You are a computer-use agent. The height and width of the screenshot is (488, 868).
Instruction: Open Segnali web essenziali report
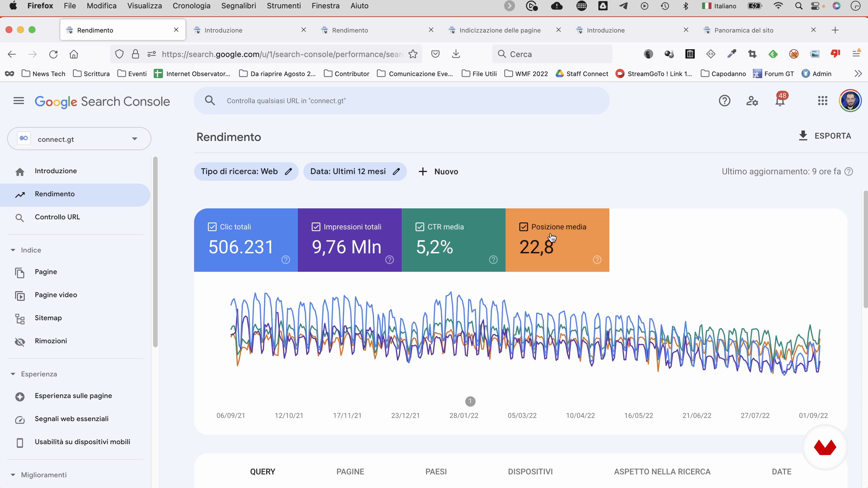point(75,419)
